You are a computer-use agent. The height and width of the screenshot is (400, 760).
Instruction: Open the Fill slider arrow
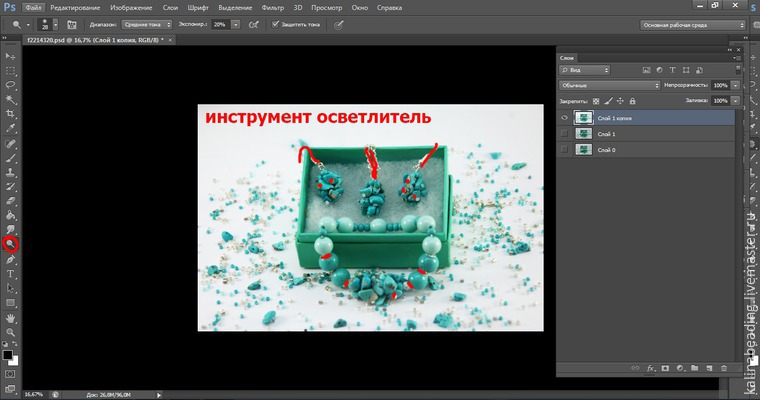(735, 101)
